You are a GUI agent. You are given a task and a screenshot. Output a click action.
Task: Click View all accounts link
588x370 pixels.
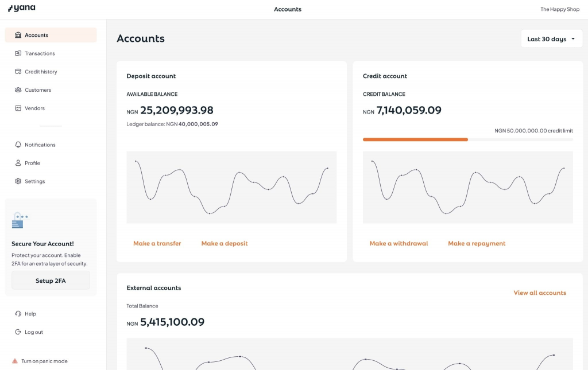(x=539, y=293)
